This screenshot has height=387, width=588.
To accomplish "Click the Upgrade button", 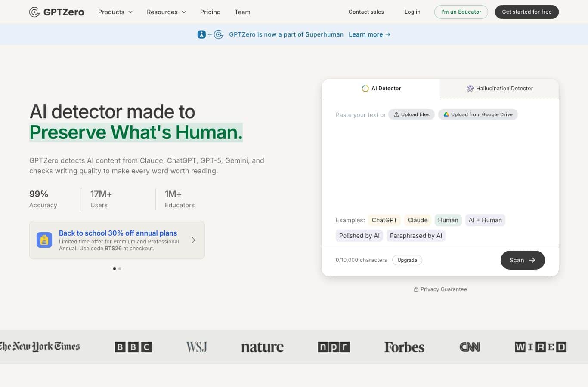I will [x=407, y=260].
